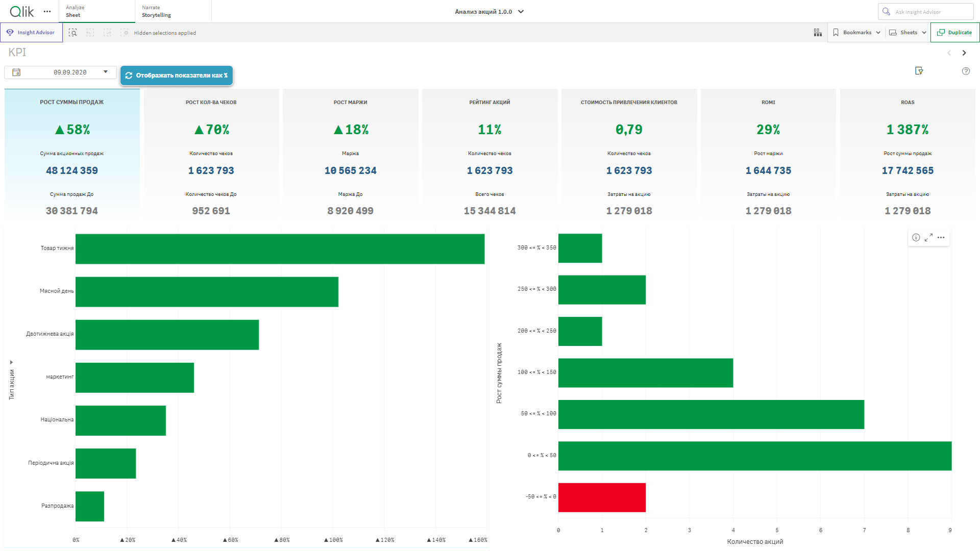Expand the Bookmarks dropdown
This screenshot has height=551, width=980.
[x=857, y=33]
